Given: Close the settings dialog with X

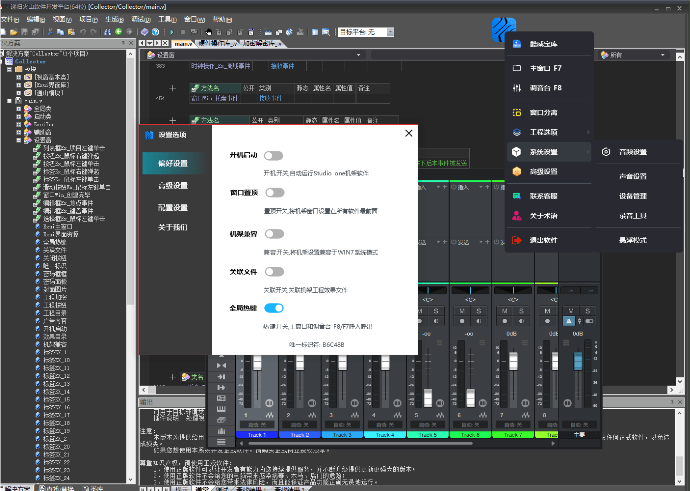Looking at the screenshot, I should click(x=408, y=133).
